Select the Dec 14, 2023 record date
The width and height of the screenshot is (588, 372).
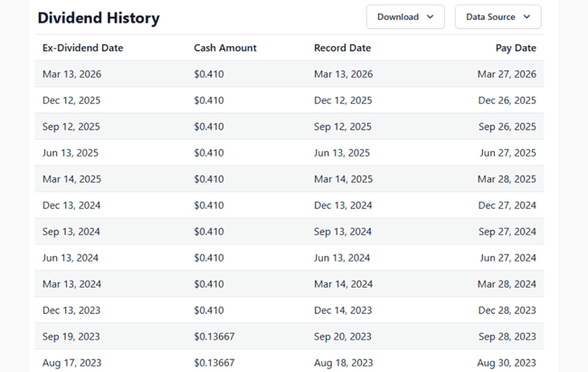tap(343, 310)
